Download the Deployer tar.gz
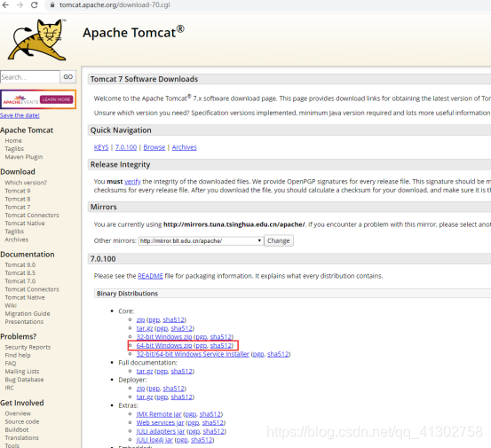 point(145,397)
